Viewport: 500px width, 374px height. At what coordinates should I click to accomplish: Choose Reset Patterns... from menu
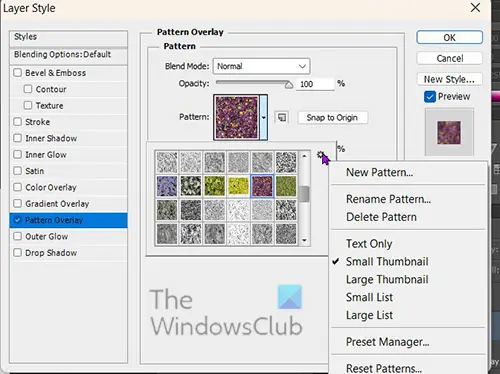coord(384,368)
